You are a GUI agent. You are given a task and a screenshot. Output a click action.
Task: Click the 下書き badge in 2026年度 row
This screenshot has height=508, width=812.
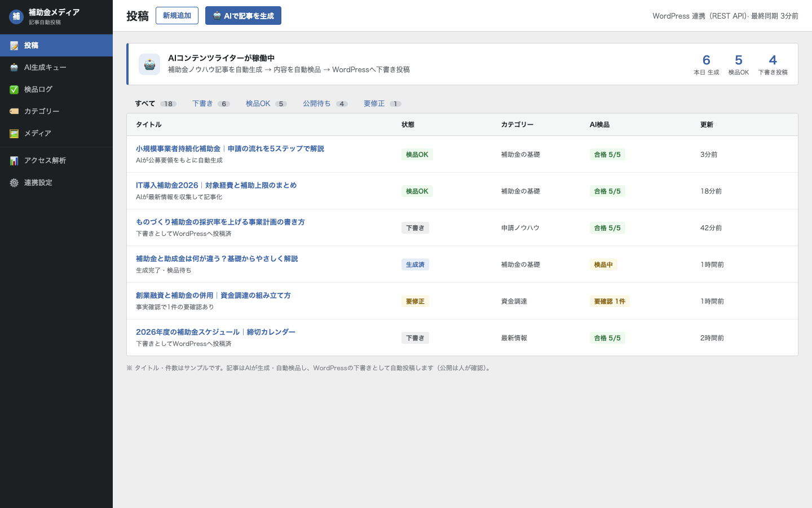pos(415,338)
